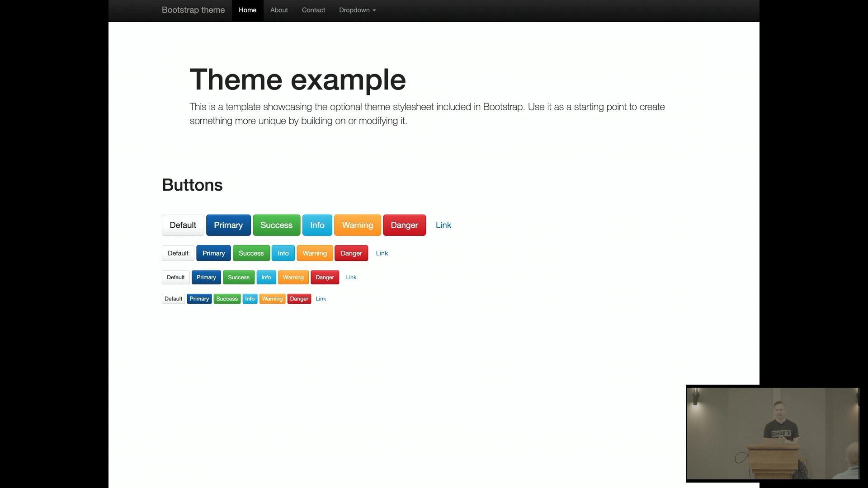Click the Bootstrap theme brand link
This screenshot has width=868, height=488.
pyautogui.click(x=193, y=10)
